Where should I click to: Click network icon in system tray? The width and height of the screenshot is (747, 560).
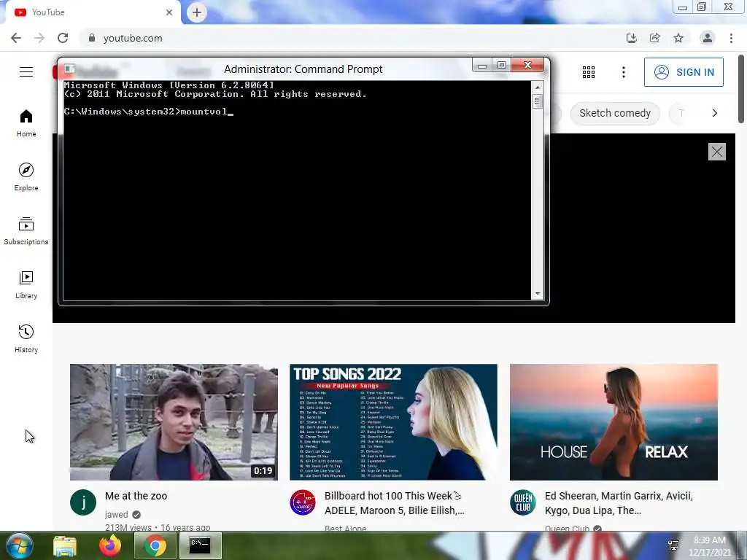pos(673,545)
